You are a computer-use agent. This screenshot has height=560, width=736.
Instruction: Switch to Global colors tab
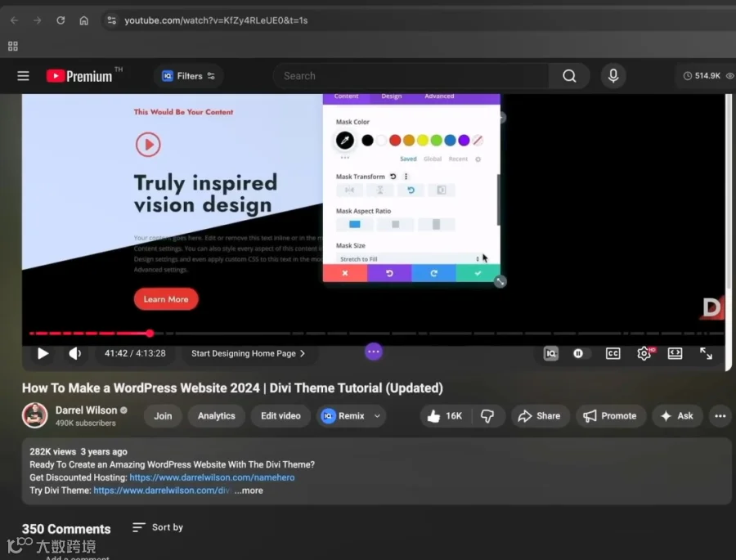click(433, 159)
